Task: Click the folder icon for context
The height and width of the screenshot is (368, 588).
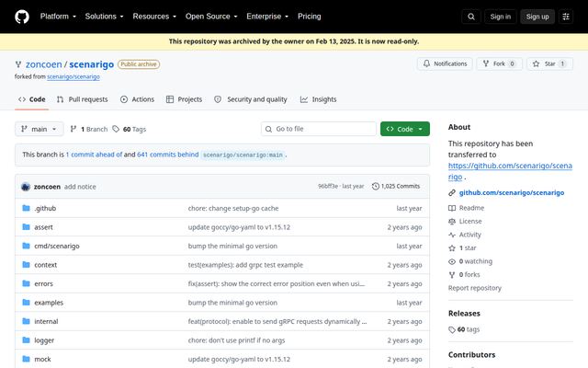Action: point(26,264)
